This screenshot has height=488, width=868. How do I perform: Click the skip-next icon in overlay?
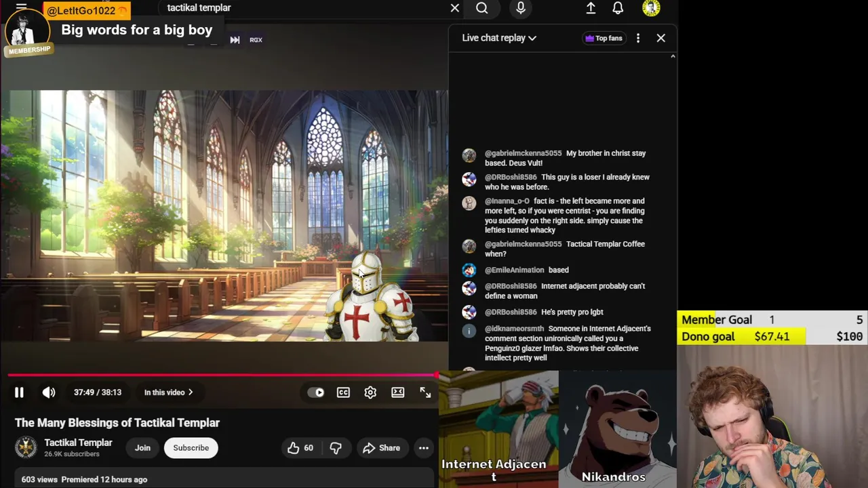click(235, 40)
